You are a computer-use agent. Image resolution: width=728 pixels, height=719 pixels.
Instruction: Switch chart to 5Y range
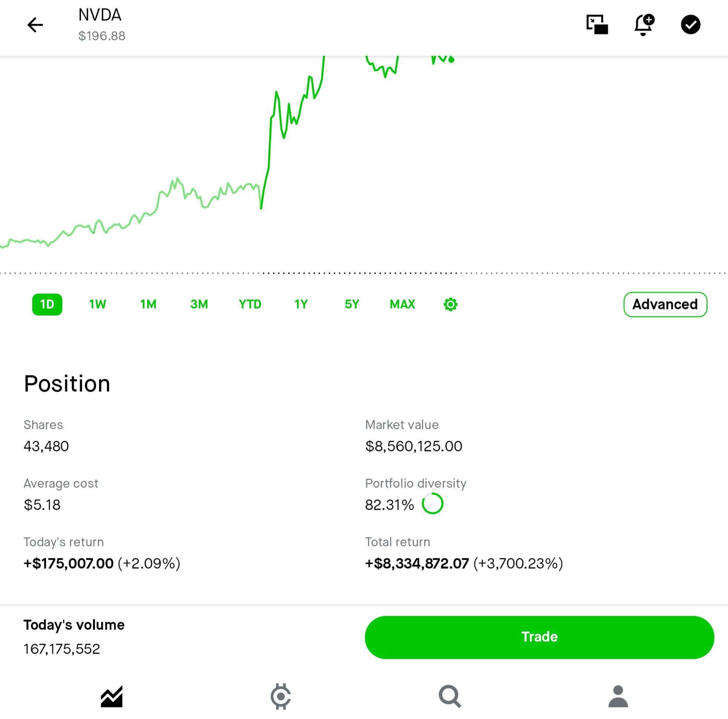pos(352,304)
